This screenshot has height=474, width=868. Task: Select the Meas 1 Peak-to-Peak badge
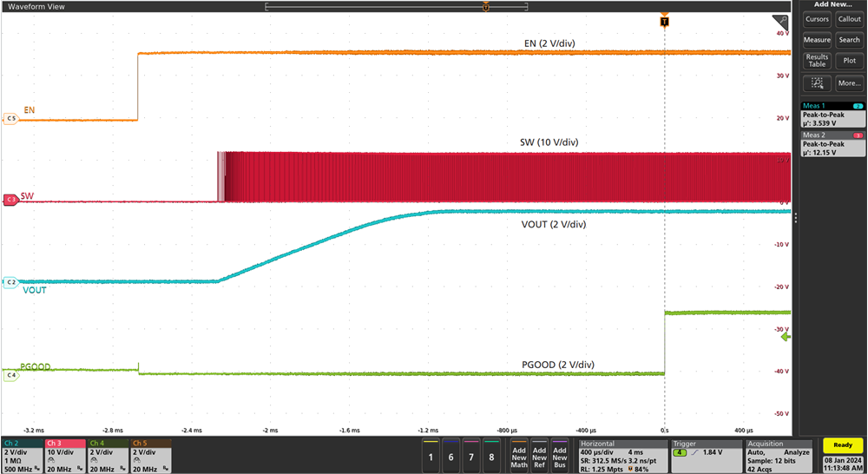(x=832, y=115)
